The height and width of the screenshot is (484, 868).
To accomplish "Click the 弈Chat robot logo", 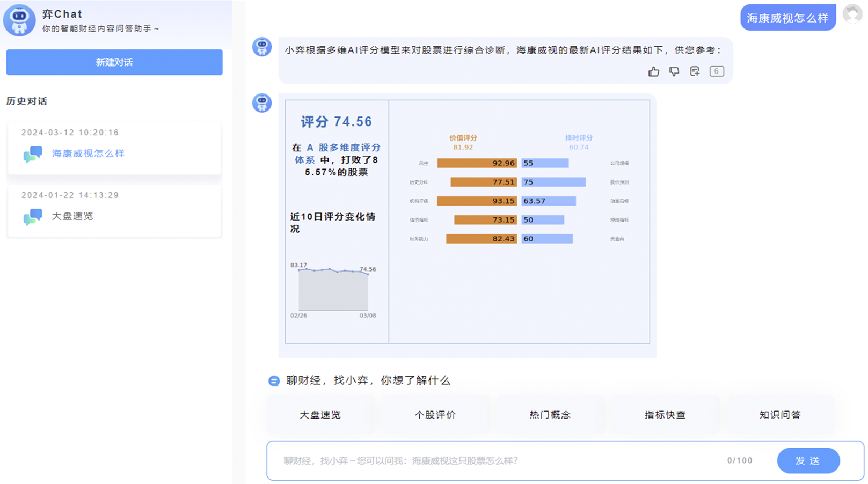I will point(19,20).
